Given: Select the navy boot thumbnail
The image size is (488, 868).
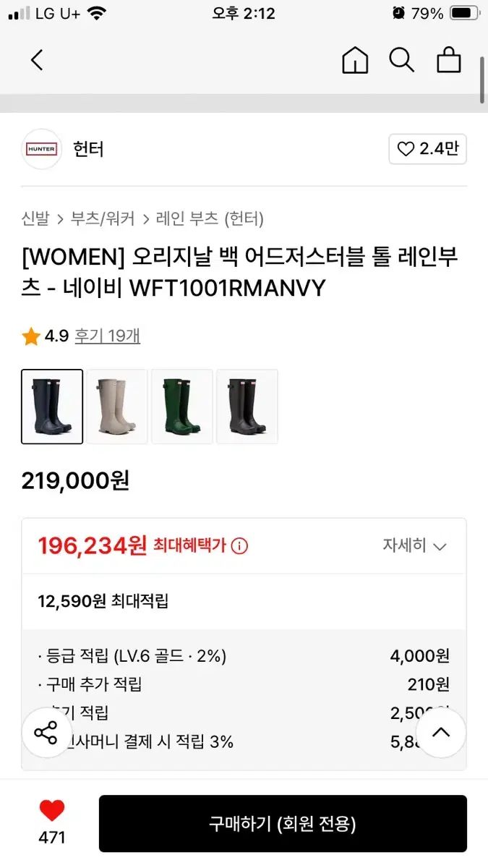Looking at the screenshot, I should (52, 407).
